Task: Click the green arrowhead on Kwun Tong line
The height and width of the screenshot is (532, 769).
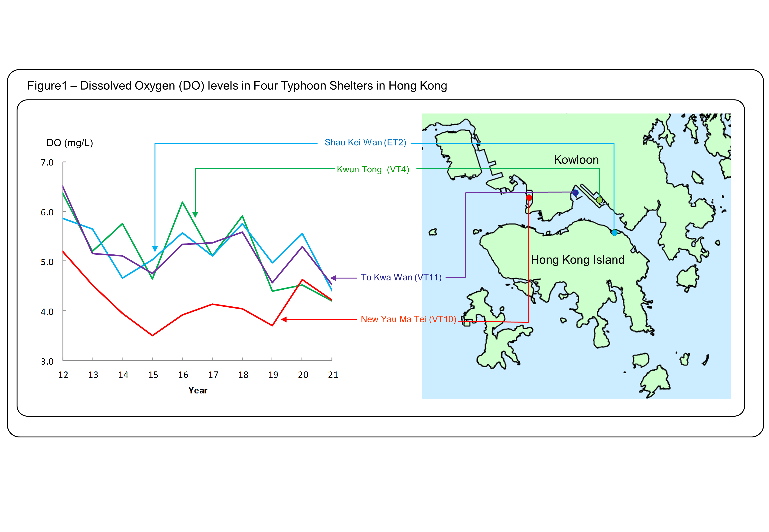Action: [x=195, y=214]
